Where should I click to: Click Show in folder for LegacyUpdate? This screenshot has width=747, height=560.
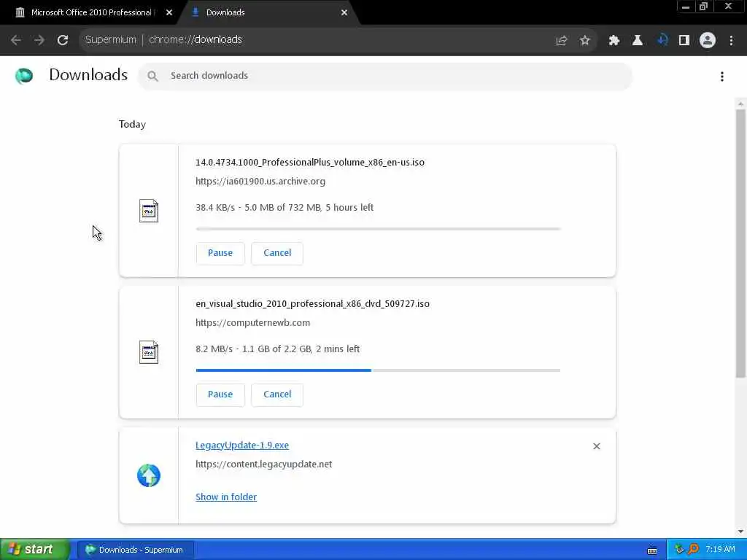click(226, 497)
